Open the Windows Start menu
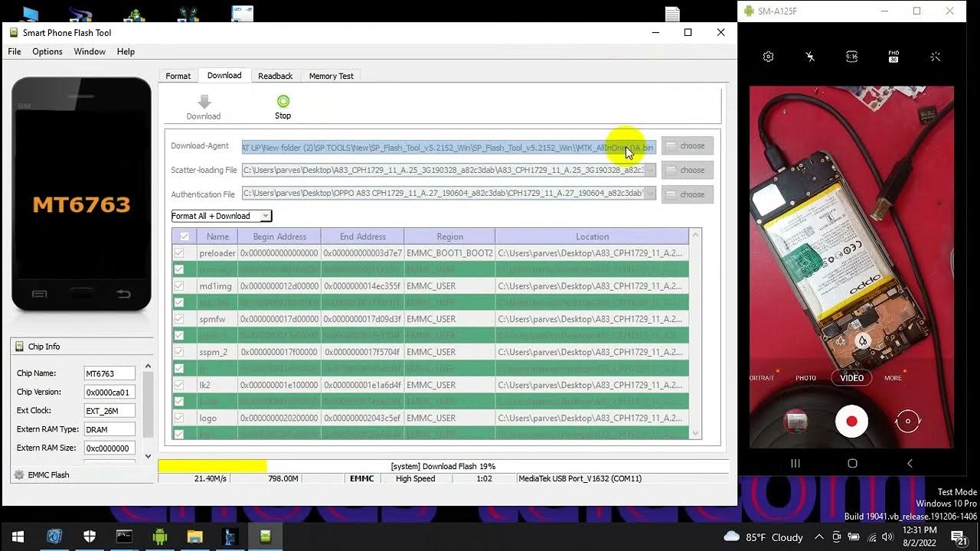 point(18,536)
